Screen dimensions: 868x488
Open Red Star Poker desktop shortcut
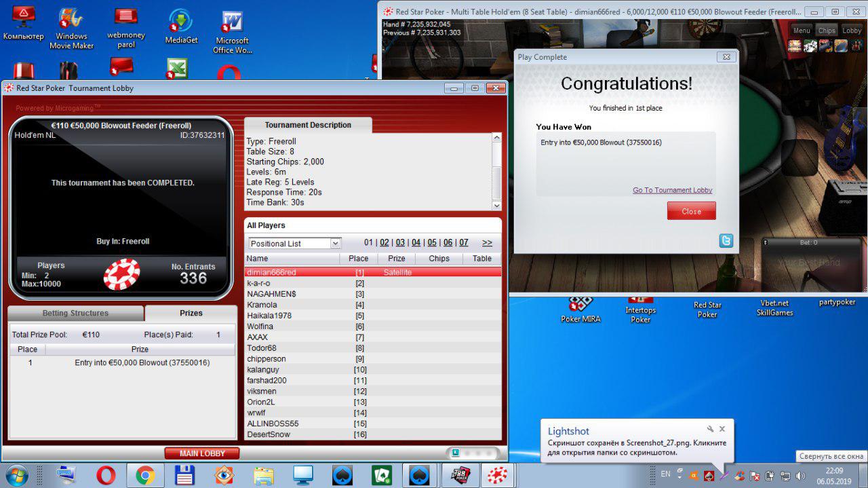707,309
